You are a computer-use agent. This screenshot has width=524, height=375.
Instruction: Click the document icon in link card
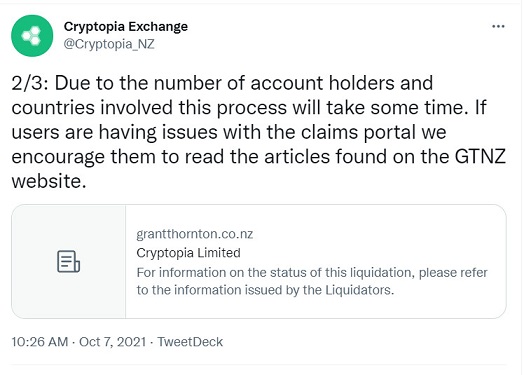(69, 261)
